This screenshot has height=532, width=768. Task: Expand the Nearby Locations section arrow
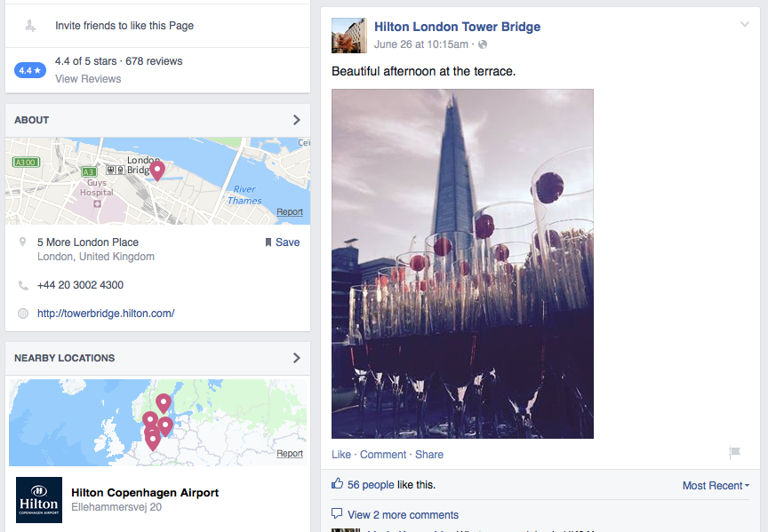pyautogui.click(x=297, y=358)
